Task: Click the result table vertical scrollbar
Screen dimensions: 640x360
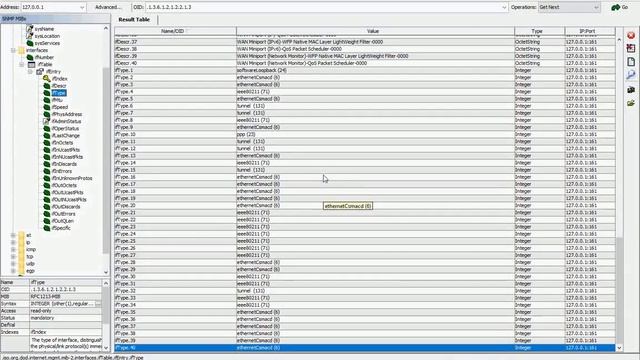Action: [619, 291]
